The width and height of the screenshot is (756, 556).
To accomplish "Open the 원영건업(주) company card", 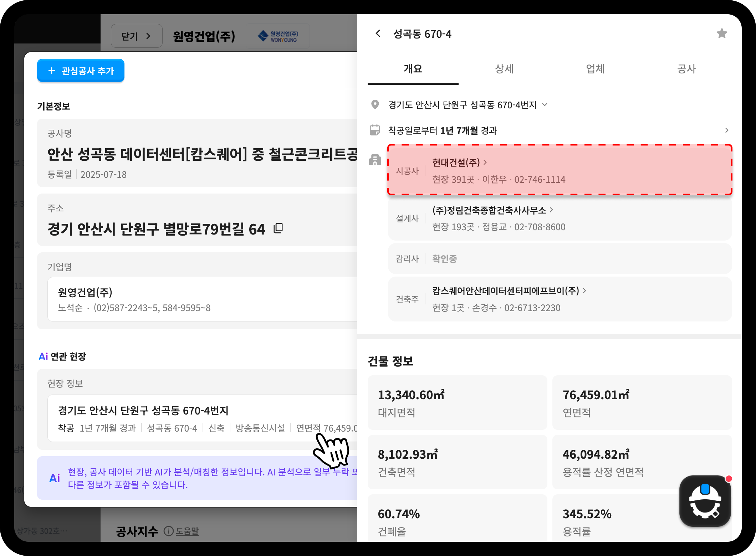I will 203,299.
